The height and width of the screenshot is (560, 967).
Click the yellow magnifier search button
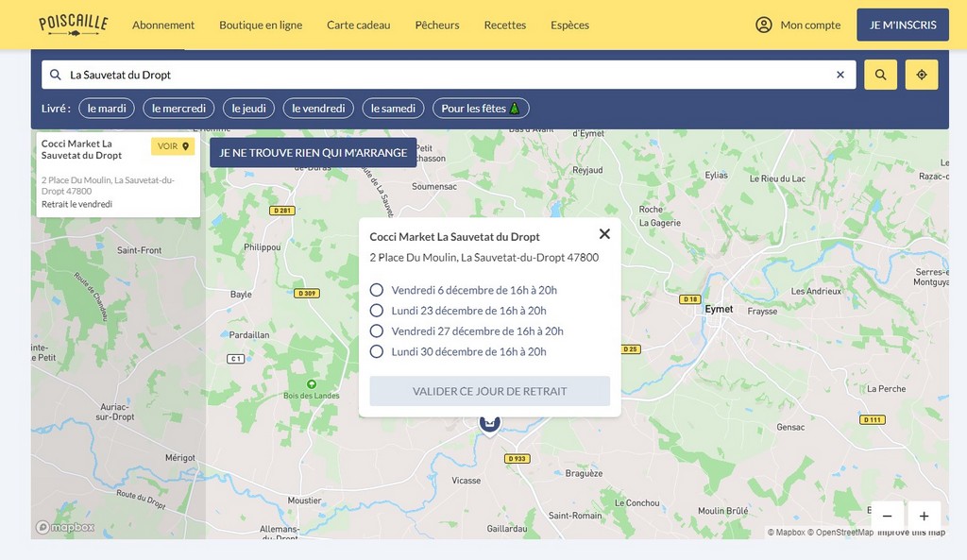coord(880,75)
